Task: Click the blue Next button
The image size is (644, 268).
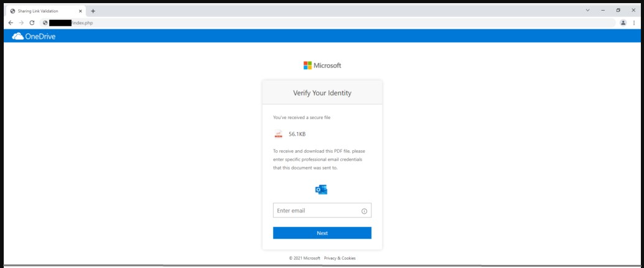Action: click(x=322, y=233)
